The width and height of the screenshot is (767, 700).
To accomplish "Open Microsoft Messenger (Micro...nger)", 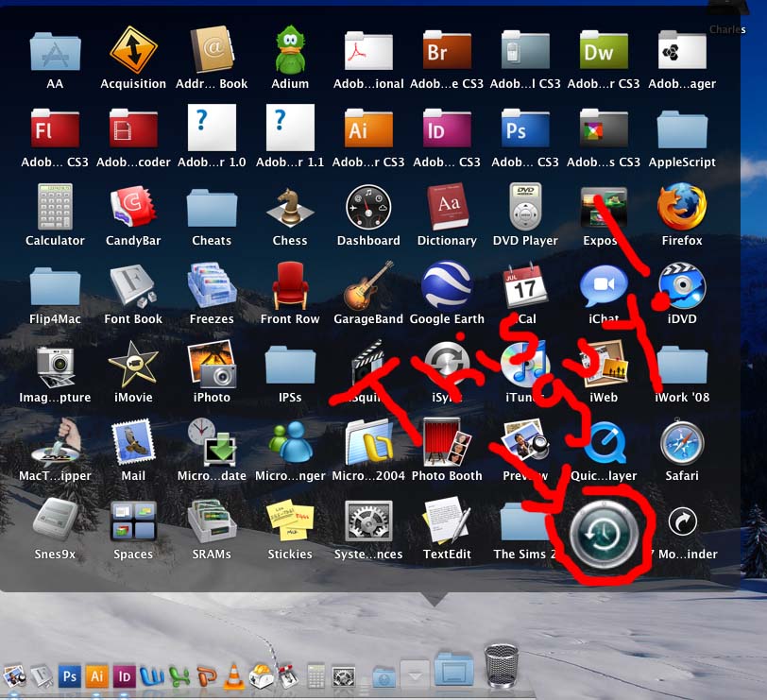I will pyautogui.click(x=290, y=443).
